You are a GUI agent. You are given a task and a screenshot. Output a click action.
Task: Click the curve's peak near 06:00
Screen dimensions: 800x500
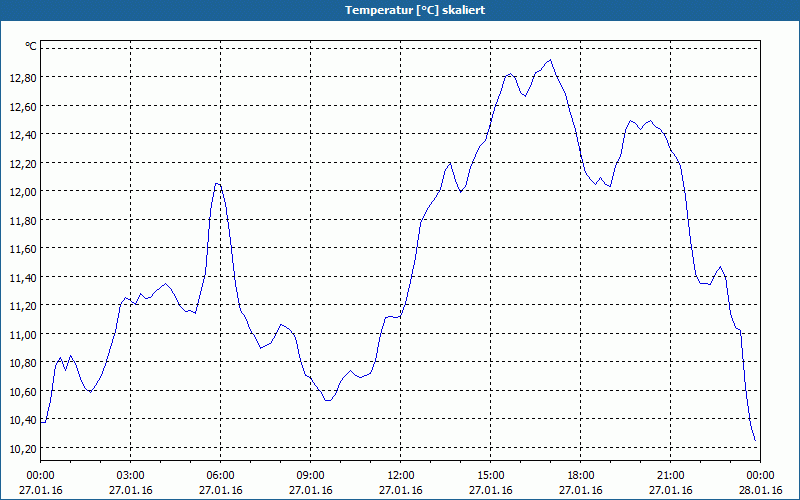(x=217, y=183)
